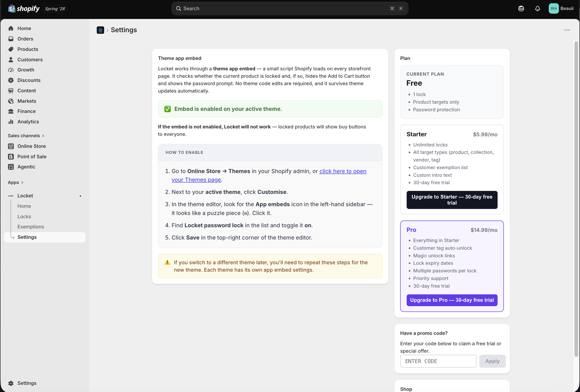This screenshot has height=392, width=580.
Task: Click the Analytics sidebar label
Action: coord(28,122)
